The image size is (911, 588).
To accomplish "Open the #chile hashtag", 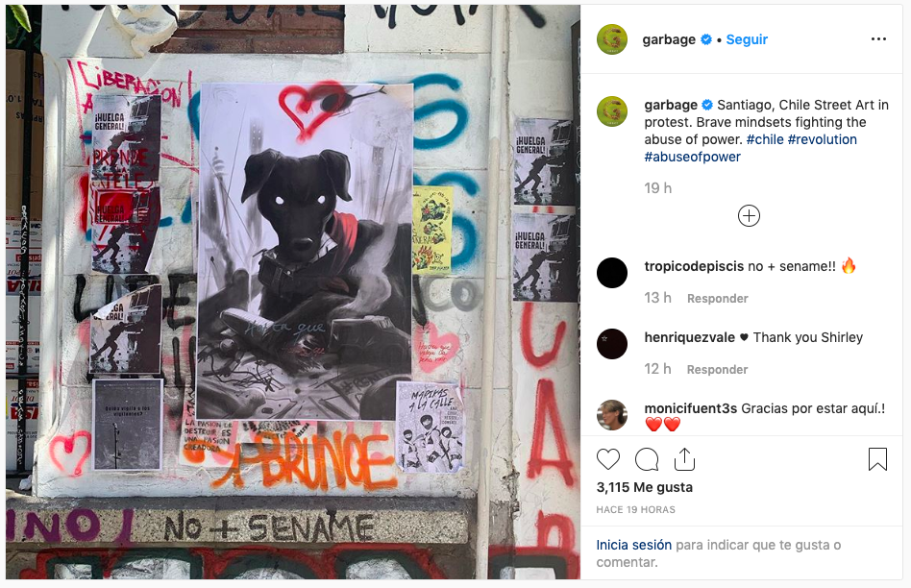I will 765,139.
